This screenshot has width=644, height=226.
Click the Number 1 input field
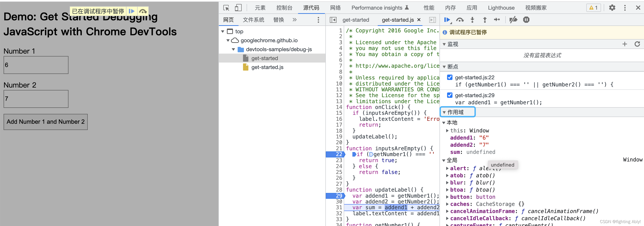(x=36, y=65)
